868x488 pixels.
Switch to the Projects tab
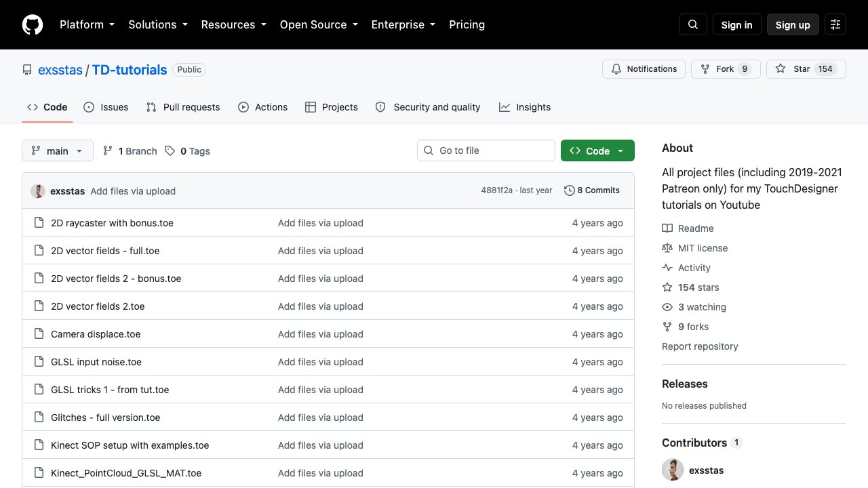(x=332, y=107)
